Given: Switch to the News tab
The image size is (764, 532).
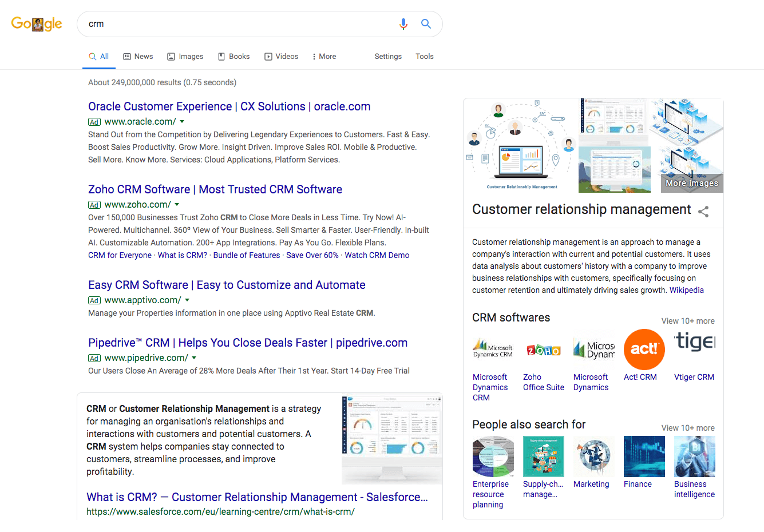Looking at the screenshot, I should 138,57.
